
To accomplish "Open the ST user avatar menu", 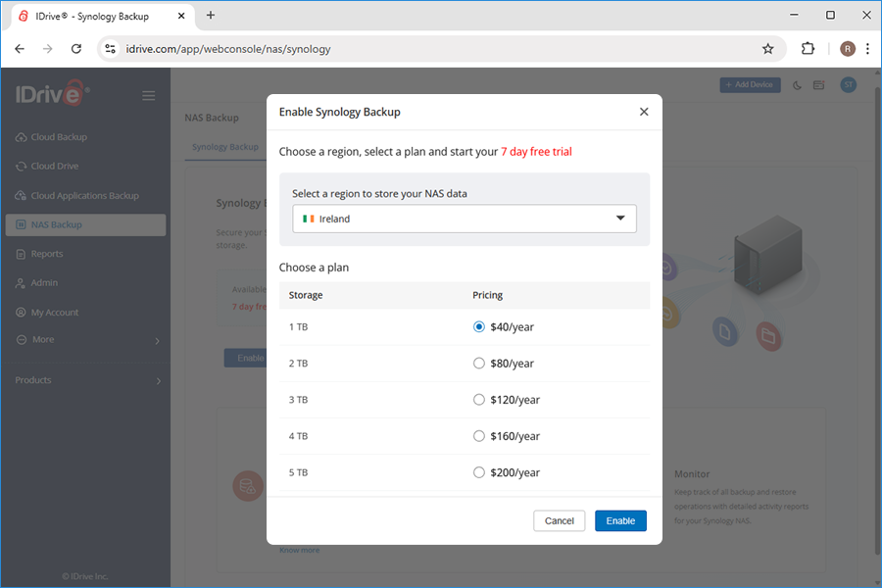I will pyautogui.click(x=849, y=85).
